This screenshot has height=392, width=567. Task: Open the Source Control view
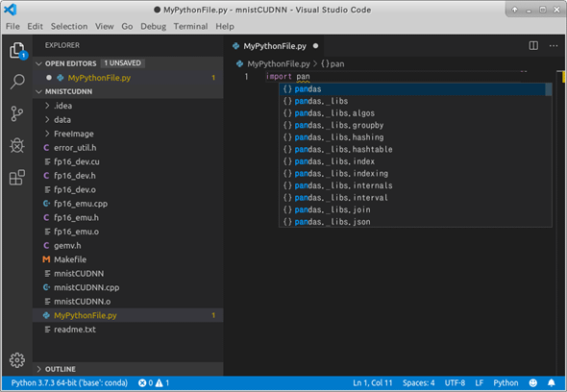coord(17,113)
